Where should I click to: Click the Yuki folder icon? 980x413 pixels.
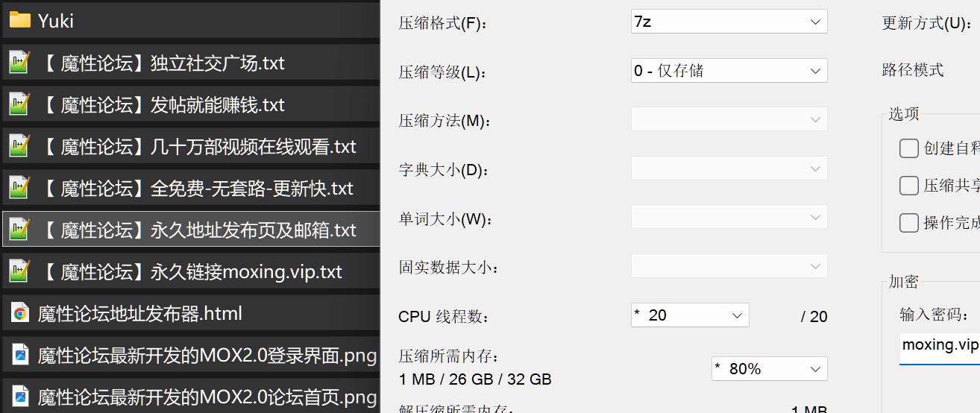(20, 20)
